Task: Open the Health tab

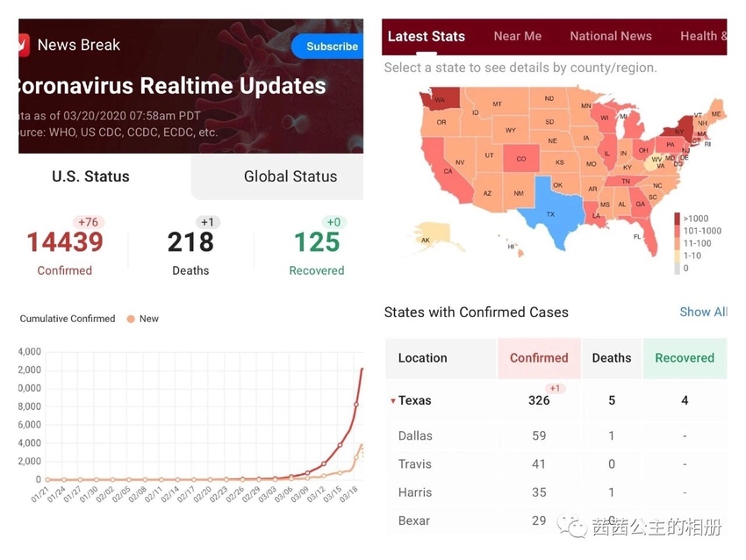Action: [703, 36]
